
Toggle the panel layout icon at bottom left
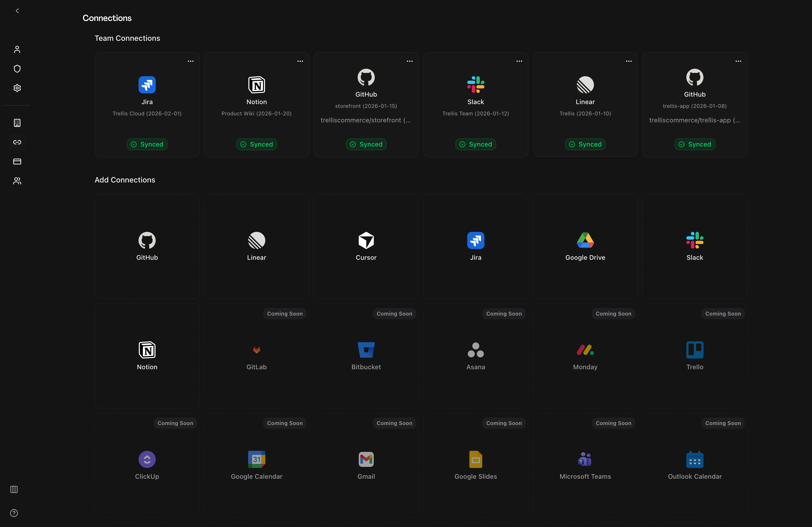(14, 489)
